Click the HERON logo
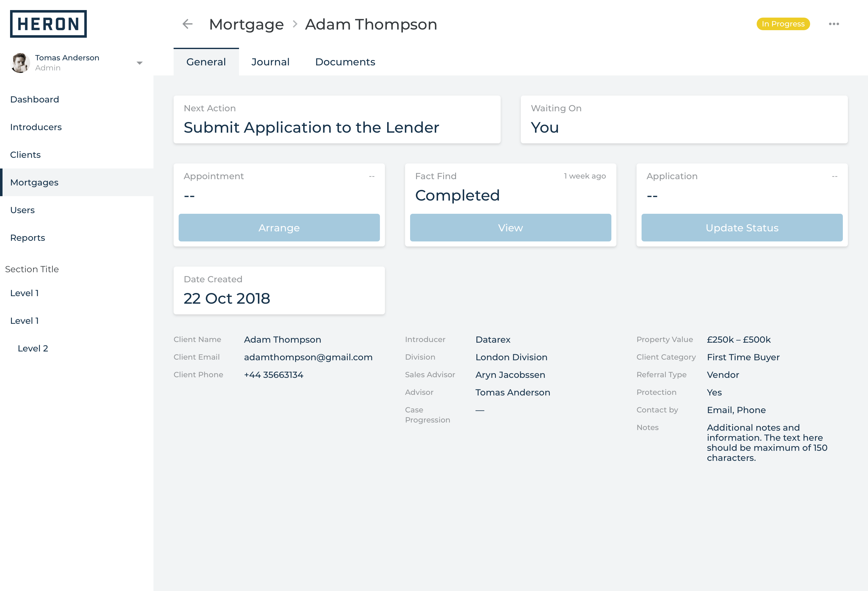This screenshot has width=868, height=591. pyautogui.click(x=48, y=24)
